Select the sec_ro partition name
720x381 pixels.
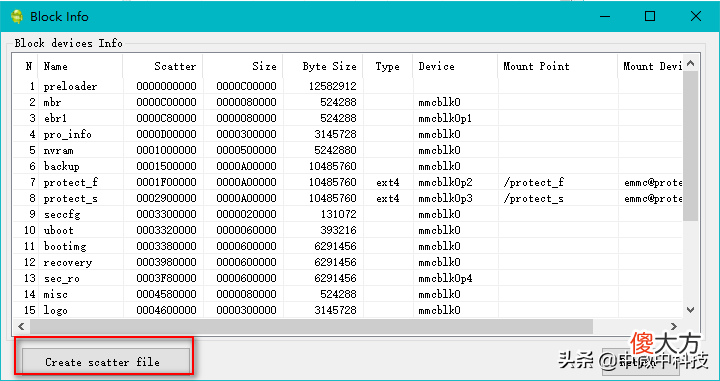pyautogui.click(x=62, y=278)
